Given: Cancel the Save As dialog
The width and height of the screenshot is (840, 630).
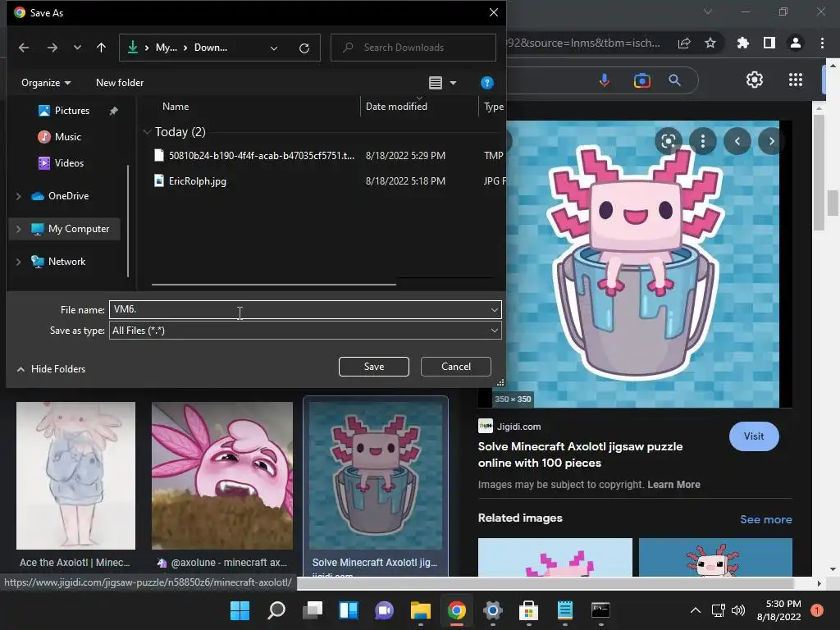Looking at the screenshot, I should (456, 367).
